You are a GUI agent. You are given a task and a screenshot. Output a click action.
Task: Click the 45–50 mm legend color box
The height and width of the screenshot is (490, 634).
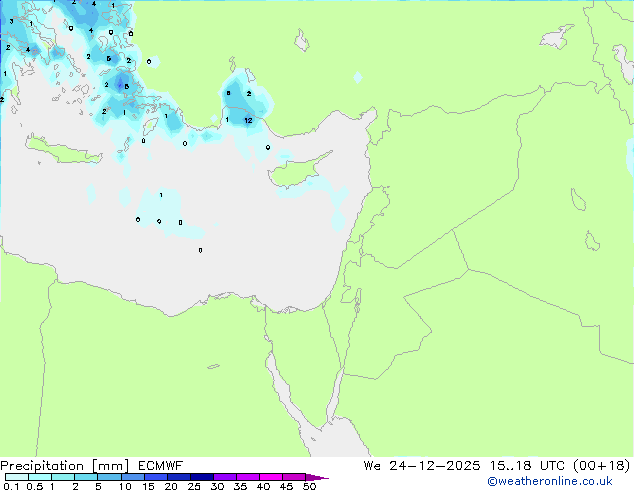tap(294, 477)
